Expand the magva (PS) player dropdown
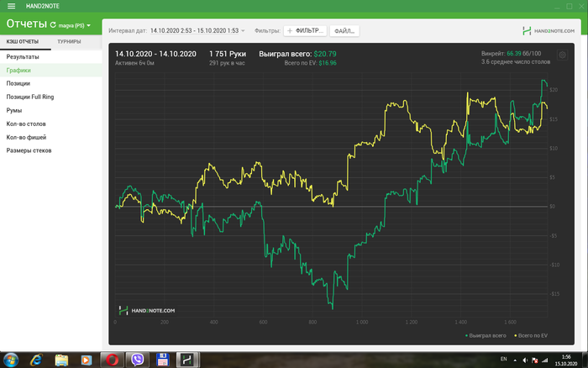588x368 pixels. (75, 25)
